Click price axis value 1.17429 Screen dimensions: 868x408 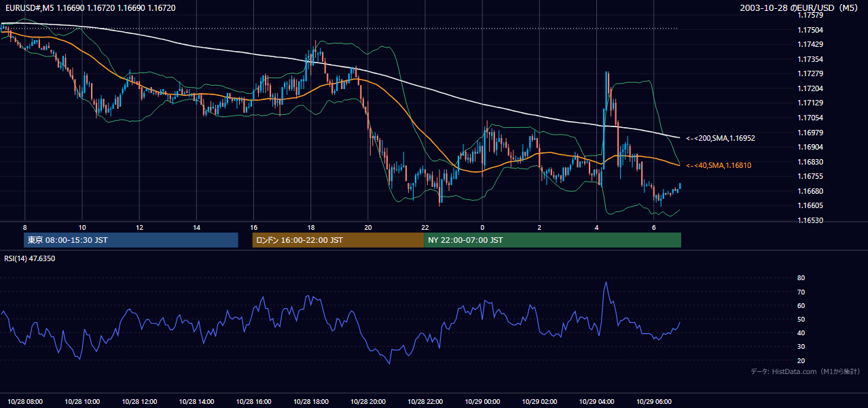point(810,44)
